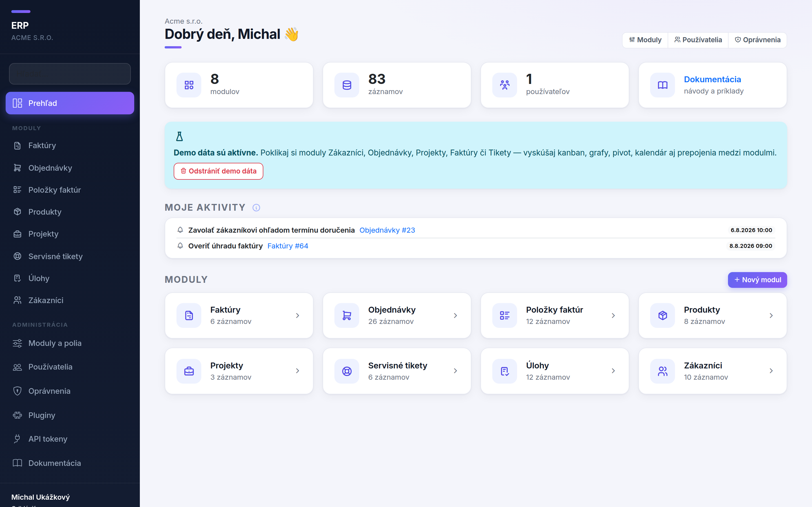The image size is (812, 507).
Task: Create a module with Nový modul
Action: 757,280
